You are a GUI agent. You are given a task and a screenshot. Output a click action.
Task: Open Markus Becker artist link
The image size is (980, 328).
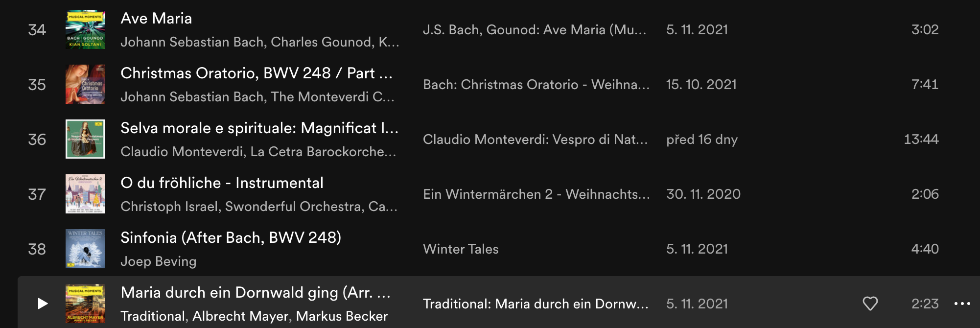coord(342,316)
